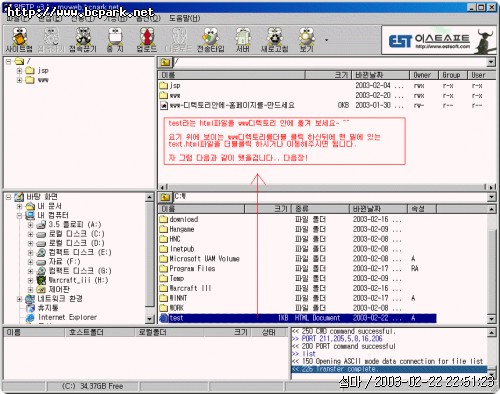Expand the www folder in remote tree

click(x=19, y=80)
